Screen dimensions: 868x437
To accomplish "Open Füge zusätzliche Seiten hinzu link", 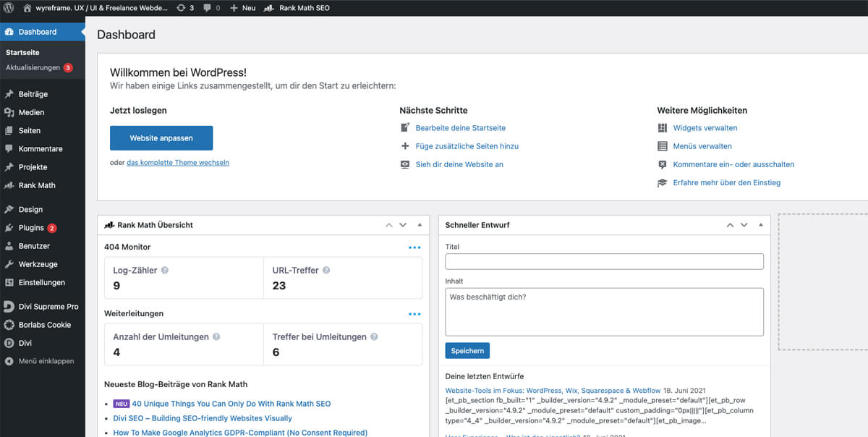I will click(x=467, y=146).
